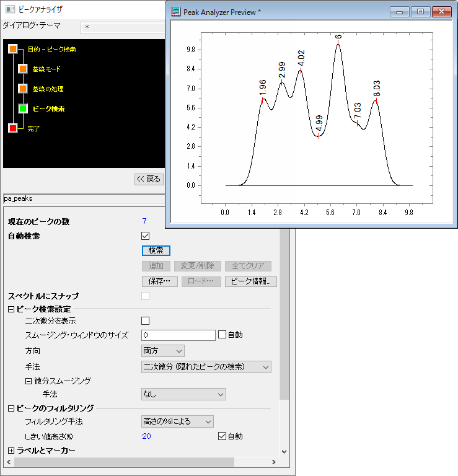458x476 pixels.
Task: Collapse the ピークのフィルタリング section
Action: pos(11,408)
